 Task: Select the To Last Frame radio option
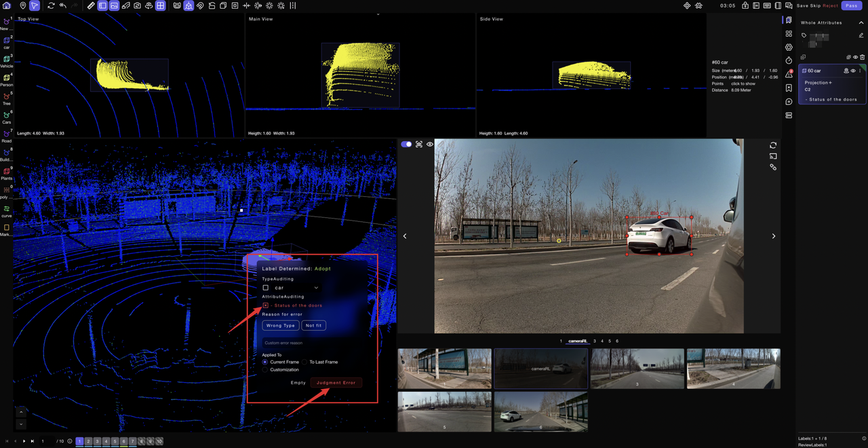point(305,362)
